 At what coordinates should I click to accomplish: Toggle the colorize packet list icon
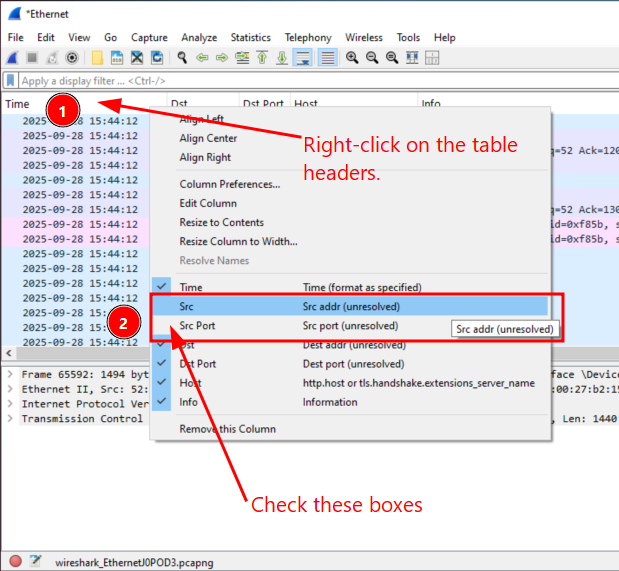pyautogui.click(x=327, y=57)
